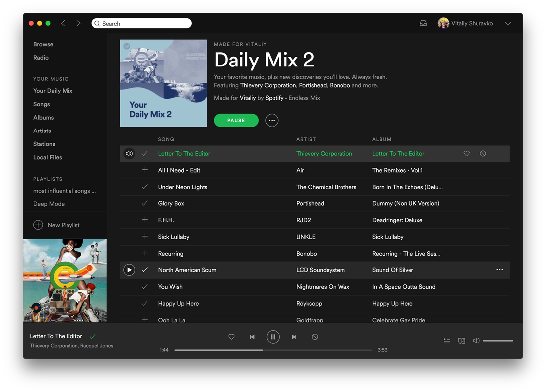
Task: Add Recurring to your library
Action: (145, 253)
